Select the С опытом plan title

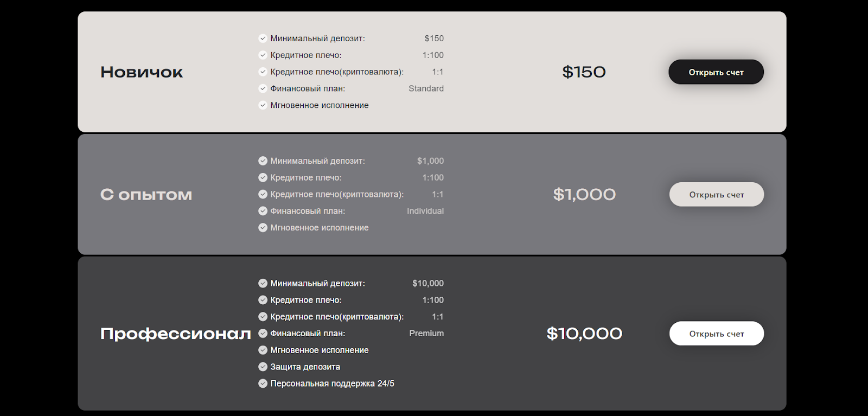click(146, 195)
